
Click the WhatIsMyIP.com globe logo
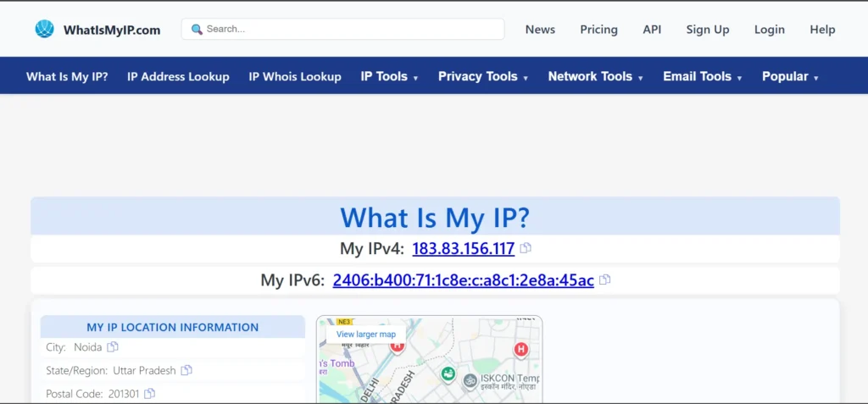tap(44, 29)
